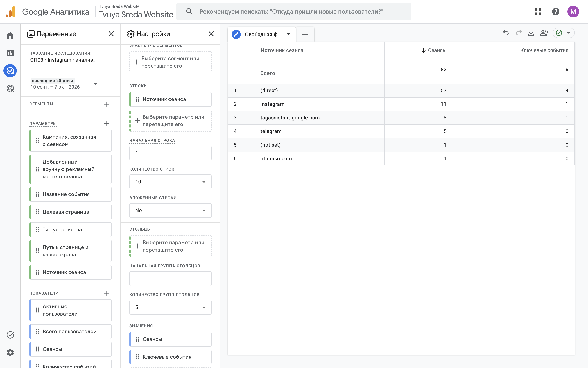Image resolution: width=588 pixels, height=368 pixels.
Task: Open the checkmark icon above Admin gear
Action: tap(10, 335)
